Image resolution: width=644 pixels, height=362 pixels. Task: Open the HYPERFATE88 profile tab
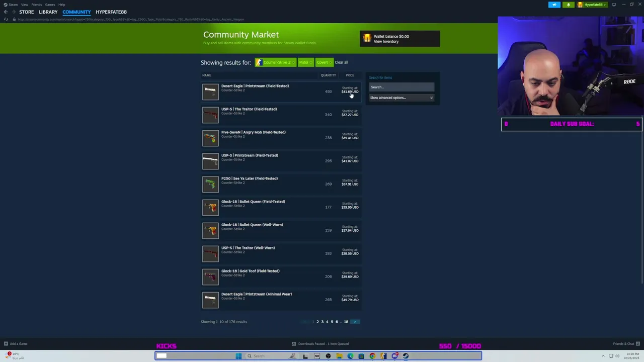tap(111, 12)
